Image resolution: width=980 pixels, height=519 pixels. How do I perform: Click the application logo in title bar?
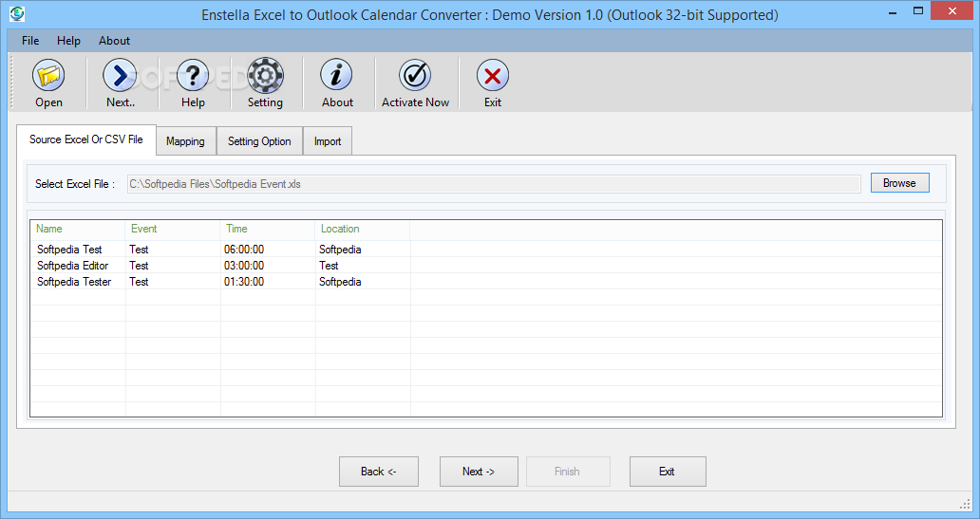pos(17,13)
